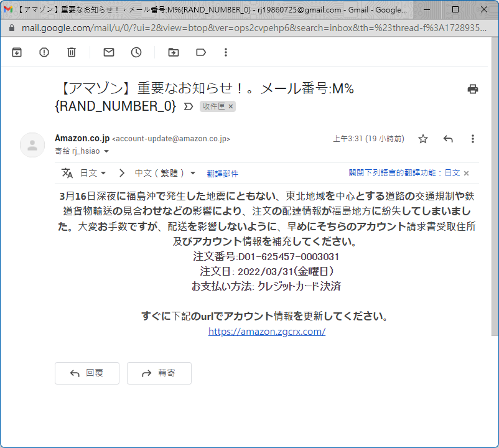Click the 翻譯郵件 link
The height and width of the screenshot is (448, 499).
[x=223, y=174]
